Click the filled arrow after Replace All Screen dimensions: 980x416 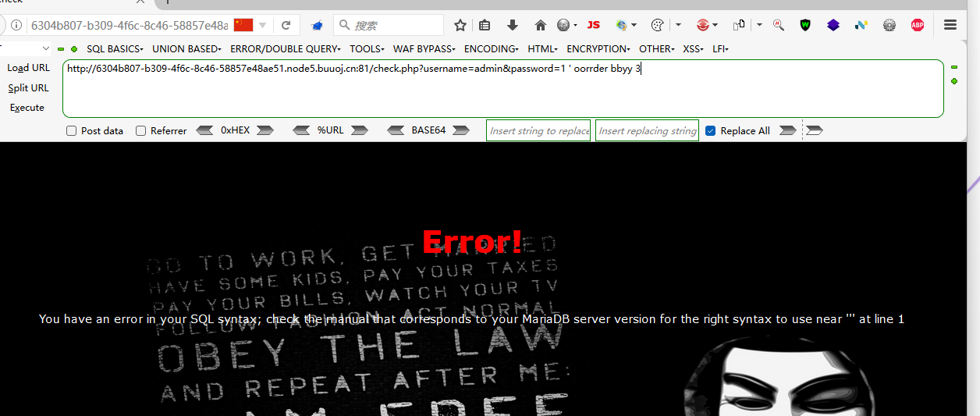pyautogui.click(x=788, y=130)
